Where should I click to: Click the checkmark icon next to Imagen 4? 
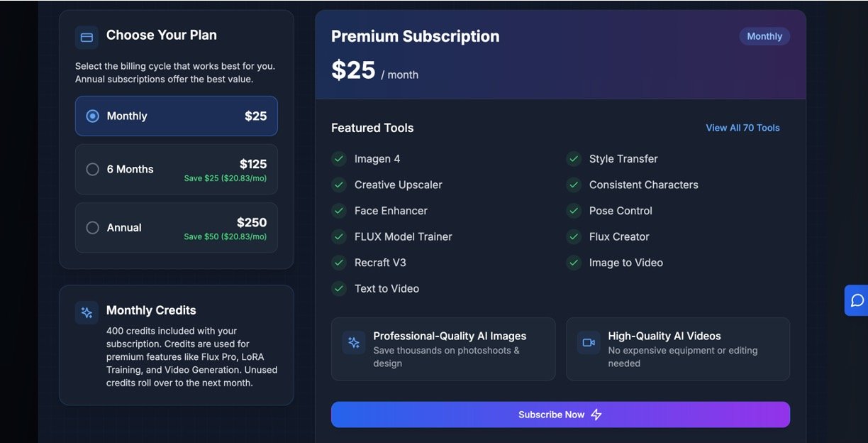[339, 159]
